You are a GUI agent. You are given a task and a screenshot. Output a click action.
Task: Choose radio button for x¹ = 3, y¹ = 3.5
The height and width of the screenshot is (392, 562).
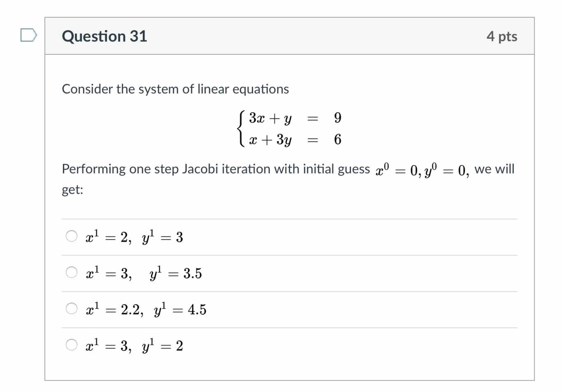[71, 272]
